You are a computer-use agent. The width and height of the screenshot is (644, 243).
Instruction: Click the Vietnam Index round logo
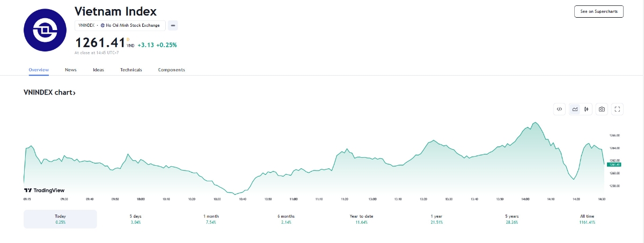tap(45, 30)
